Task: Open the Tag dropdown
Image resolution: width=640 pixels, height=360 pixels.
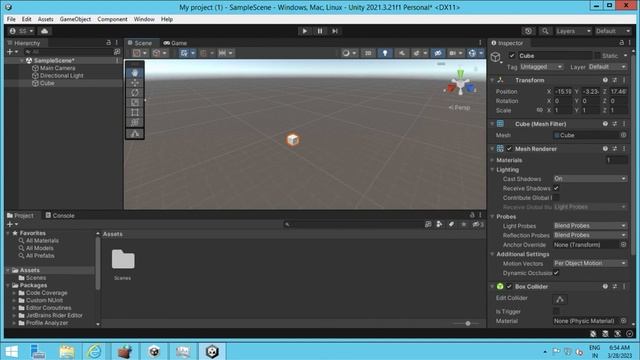Action: 541,67
